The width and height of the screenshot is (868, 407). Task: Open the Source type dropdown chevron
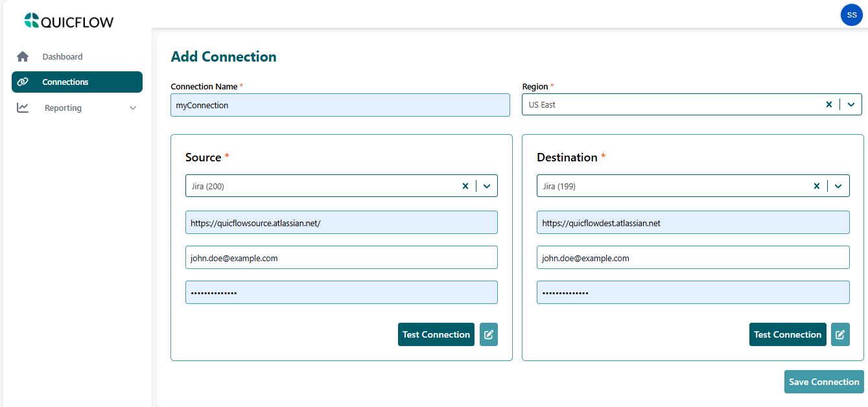click(x=487, y=186)
